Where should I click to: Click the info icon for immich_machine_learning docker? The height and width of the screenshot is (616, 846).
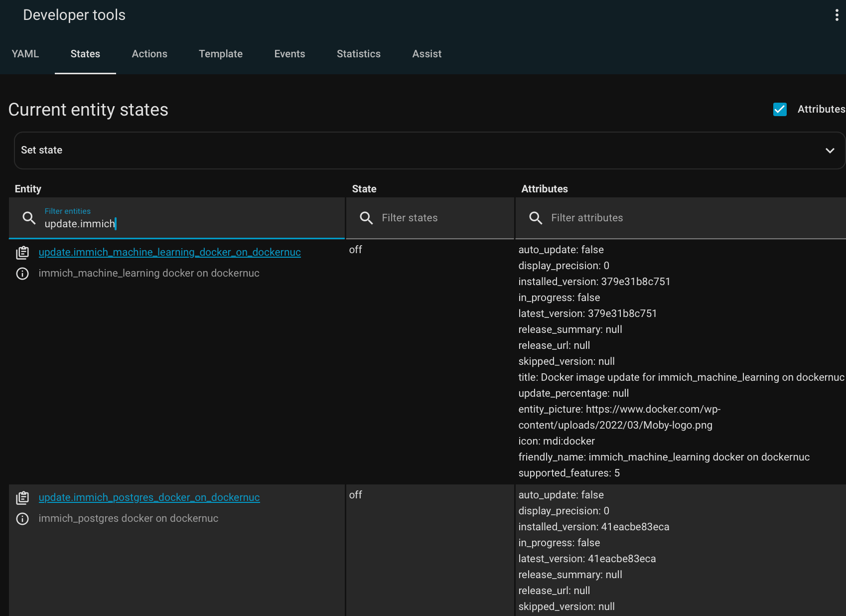[22, 274]
